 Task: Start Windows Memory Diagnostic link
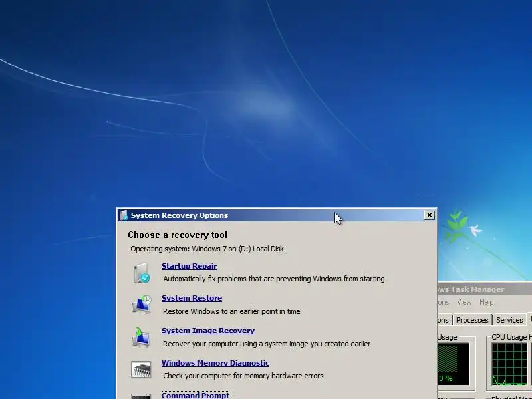point(215,363)
